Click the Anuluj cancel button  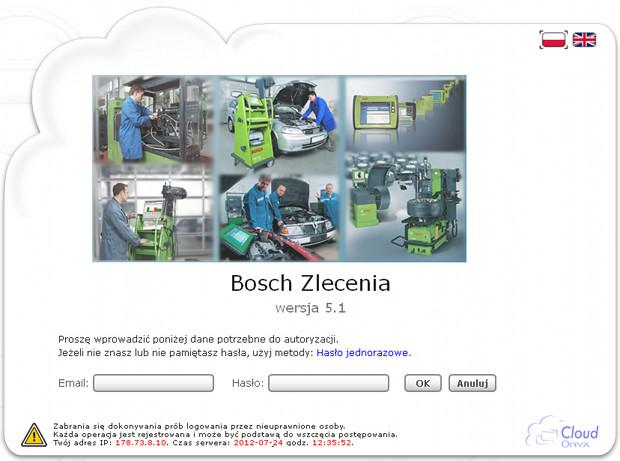tap(472, 383)
